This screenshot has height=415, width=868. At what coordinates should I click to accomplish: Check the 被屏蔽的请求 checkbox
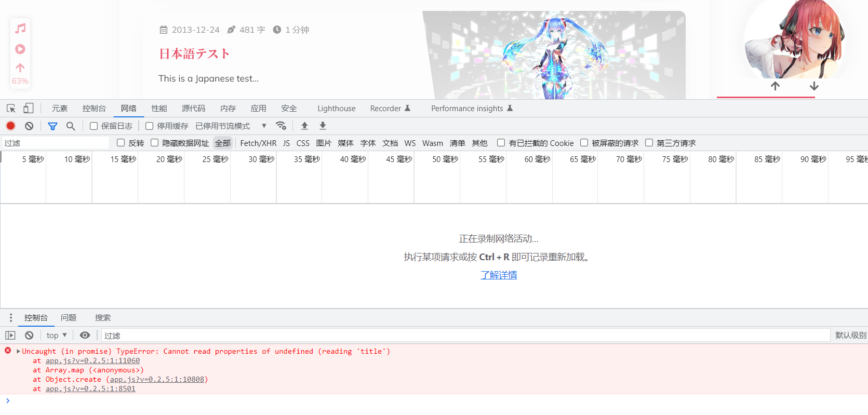[x=584, y=142]
